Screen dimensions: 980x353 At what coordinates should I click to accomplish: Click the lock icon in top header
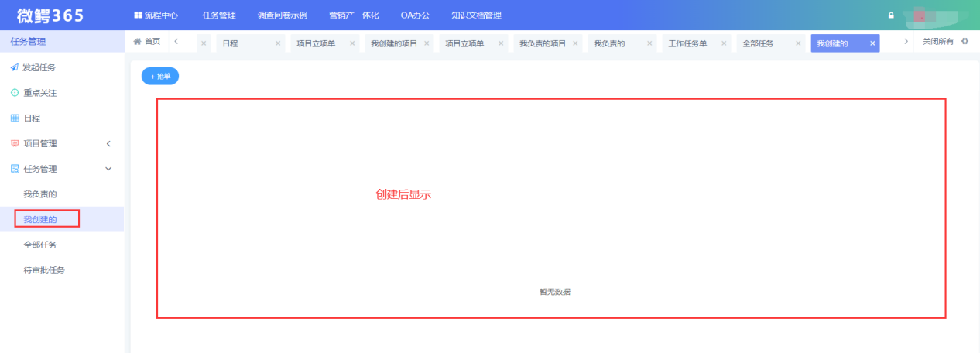891,15
